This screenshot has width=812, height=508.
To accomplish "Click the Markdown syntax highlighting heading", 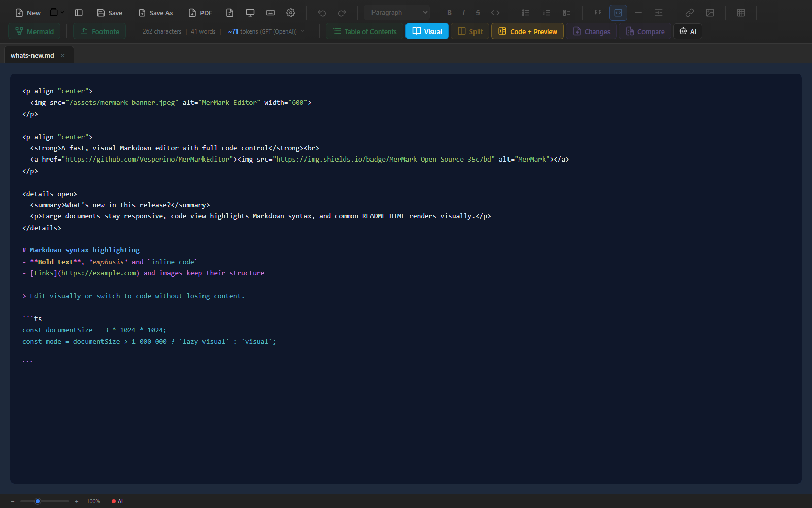I will click(81, 250).
